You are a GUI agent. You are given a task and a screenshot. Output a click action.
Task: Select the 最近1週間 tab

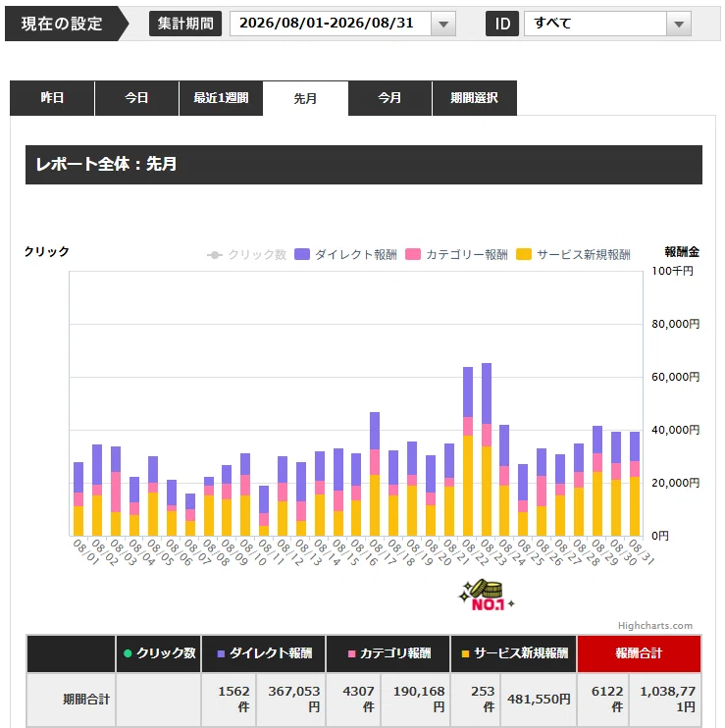tap(221, 98)
